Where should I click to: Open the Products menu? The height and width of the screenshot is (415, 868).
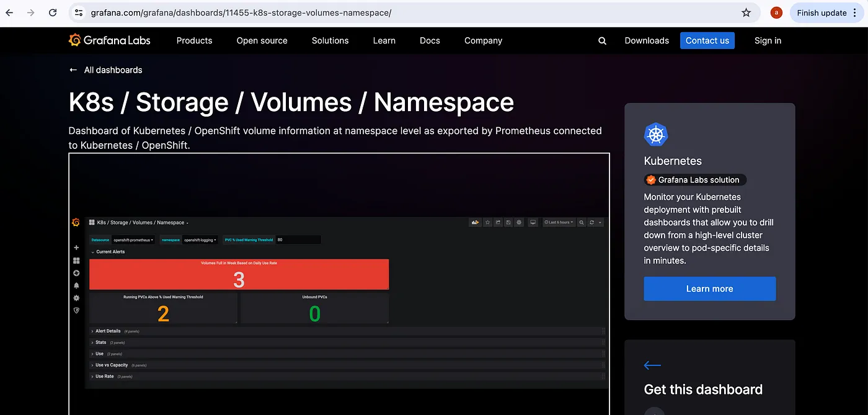[195, 40]
